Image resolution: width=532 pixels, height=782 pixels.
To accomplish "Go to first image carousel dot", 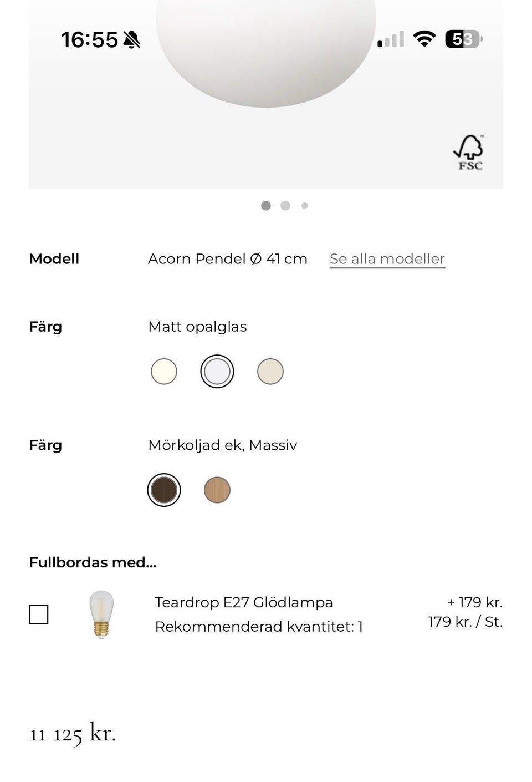I will point(266,206).
